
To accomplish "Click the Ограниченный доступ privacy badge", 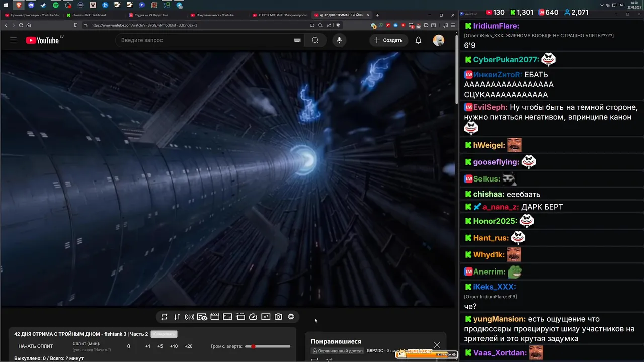I will click(x=337, y=351).
